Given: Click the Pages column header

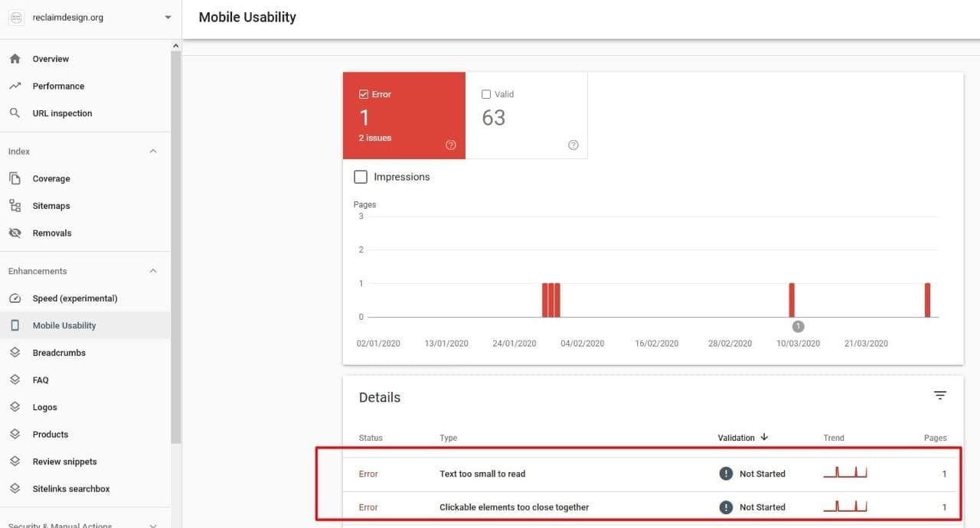Looking at the screenshot, I should (x=935, y=438).
